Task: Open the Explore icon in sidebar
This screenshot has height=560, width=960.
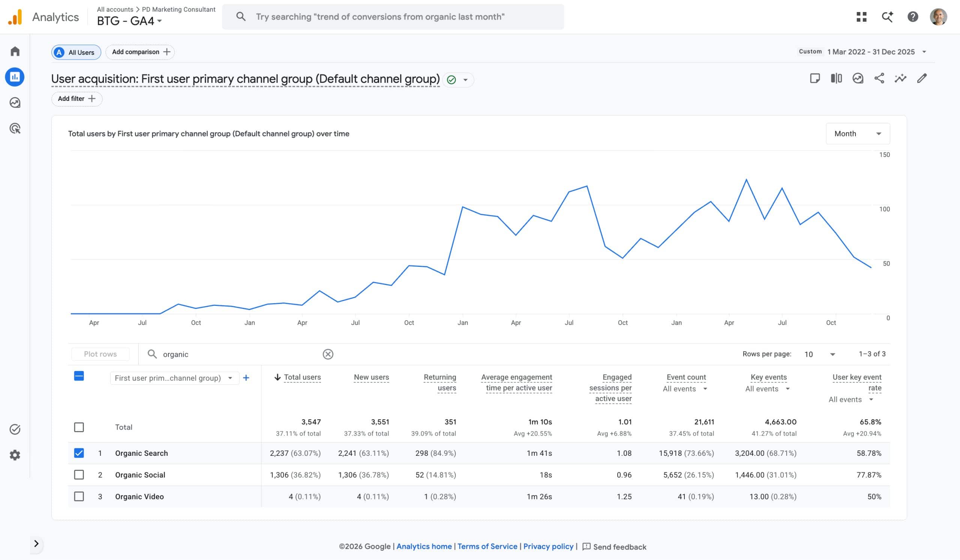Action: pos(15,102)
